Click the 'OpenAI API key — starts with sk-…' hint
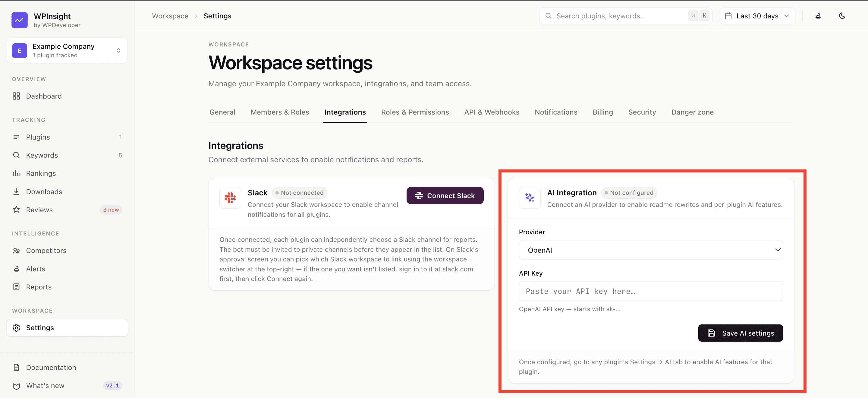 pyautogui.click(x=569, y=309)
